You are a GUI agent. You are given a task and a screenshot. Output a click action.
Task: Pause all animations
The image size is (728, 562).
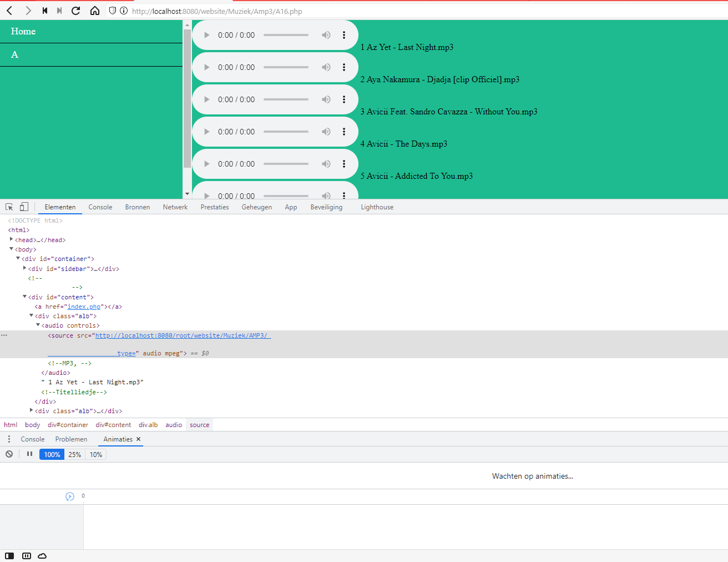click(30, 454)
